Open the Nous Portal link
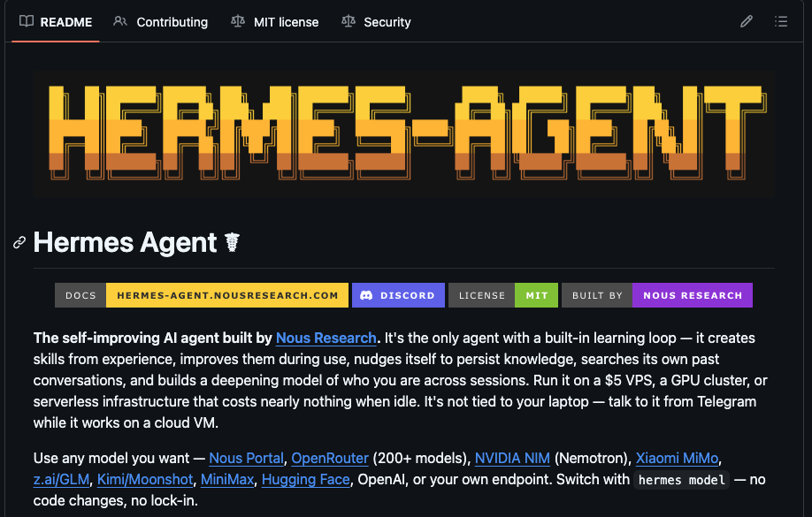 pos(246,458)
